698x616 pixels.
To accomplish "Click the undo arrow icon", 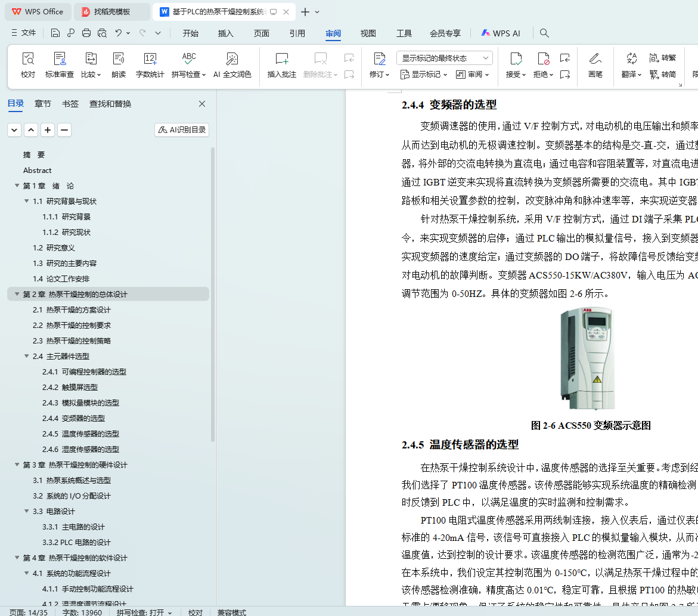I will point(118,33).
